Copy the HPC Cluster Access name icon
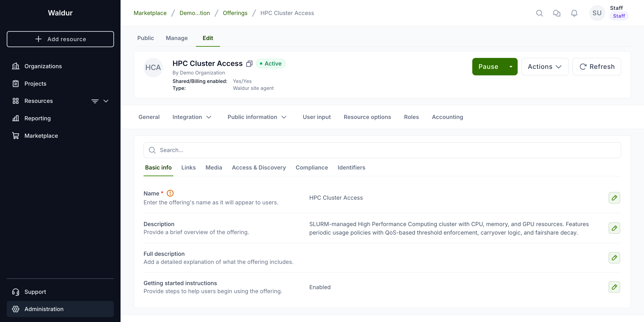644x322 pixels. pyautogui.click(x=249, y=64)
